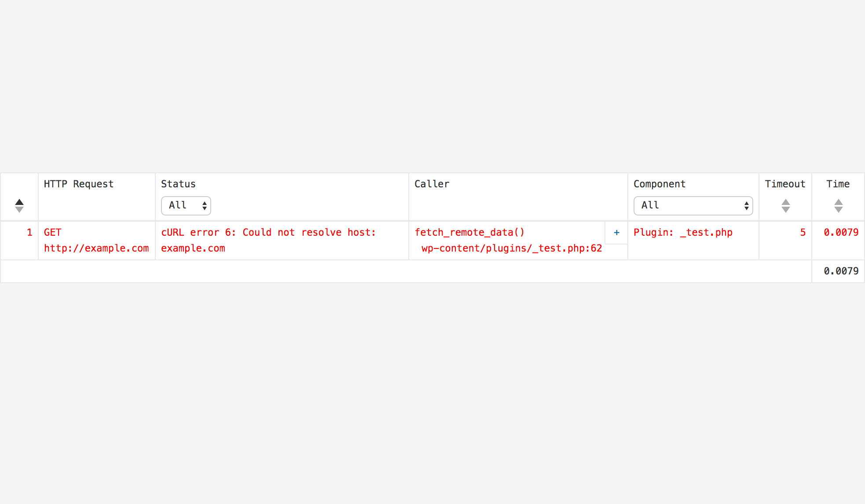This screenshot has width=865, height=504.
Task: Sort by row number using ascending arrow
Action: point(19,202)
